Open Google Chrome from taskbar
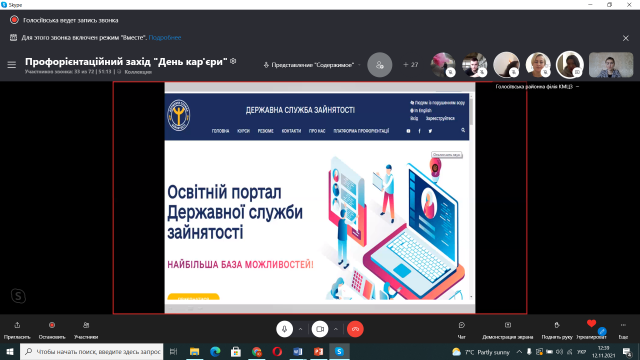640x360 pixels. (256, 351)
